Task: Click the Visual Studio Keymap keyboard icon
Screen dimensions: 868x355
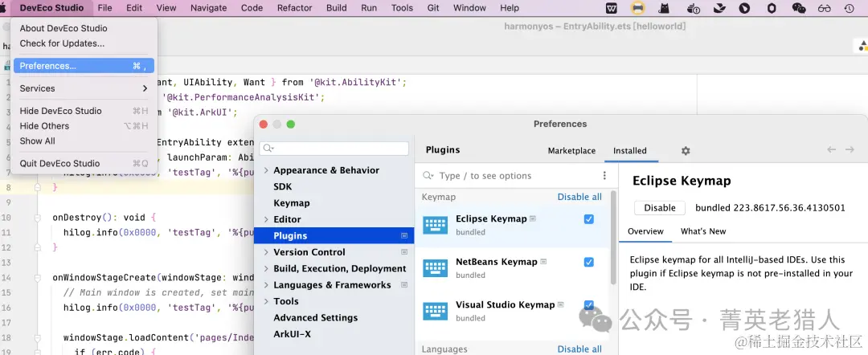Action: click(435, 311)
